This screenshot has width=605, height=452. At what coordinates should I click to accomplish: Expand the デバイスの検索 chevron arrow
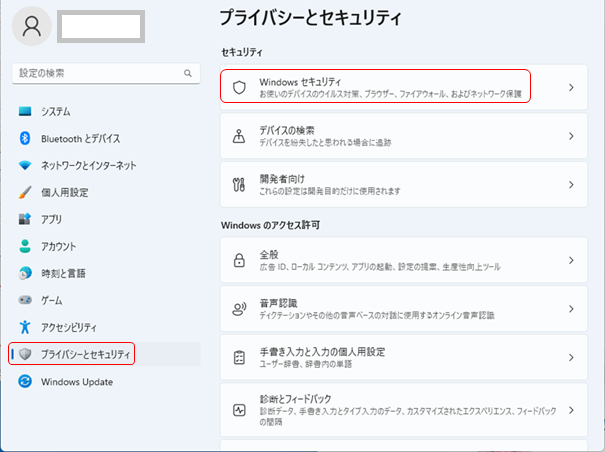point(571,136)
